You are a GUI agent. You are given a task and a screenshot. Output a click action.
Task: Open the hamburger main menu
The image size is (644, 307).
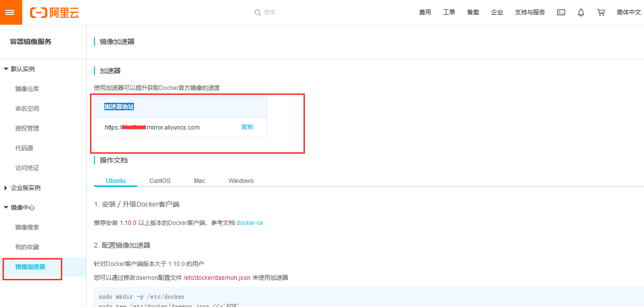[10, 12]
